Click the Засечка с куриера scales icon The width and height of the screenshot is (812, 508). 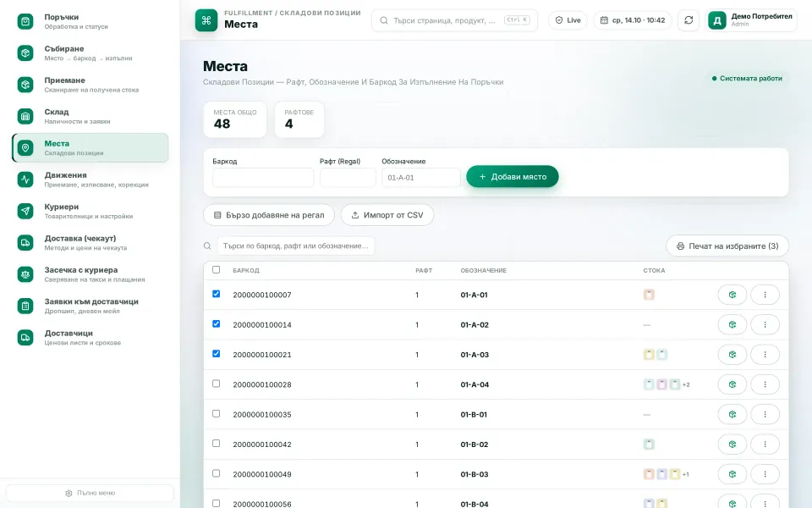(x=25, y=274)
